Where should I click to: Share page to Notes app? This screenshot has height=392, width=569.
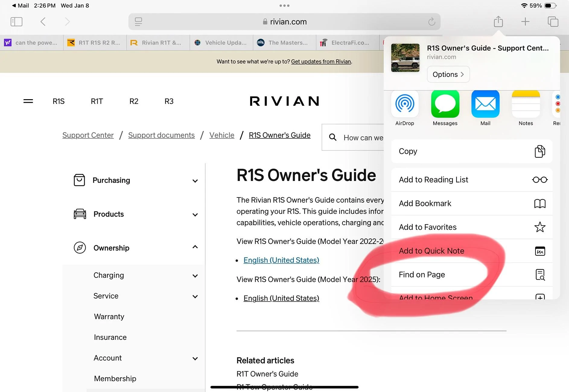click(526, 108)
